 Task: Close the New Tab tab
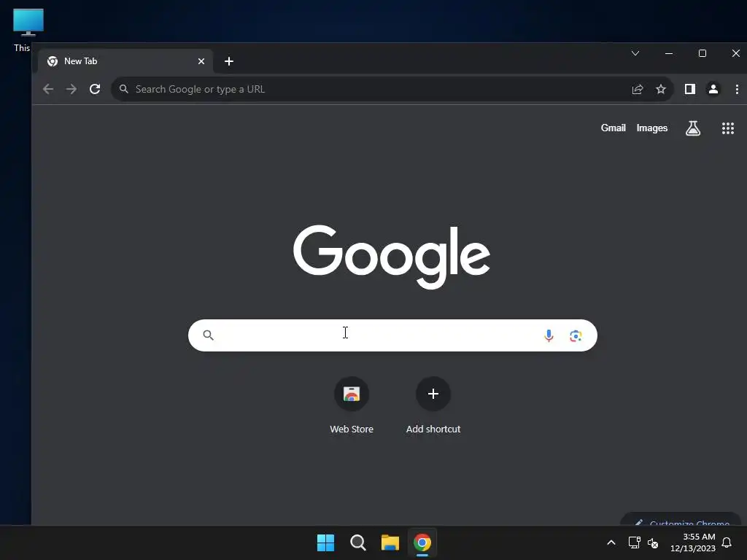pos(201,61)
